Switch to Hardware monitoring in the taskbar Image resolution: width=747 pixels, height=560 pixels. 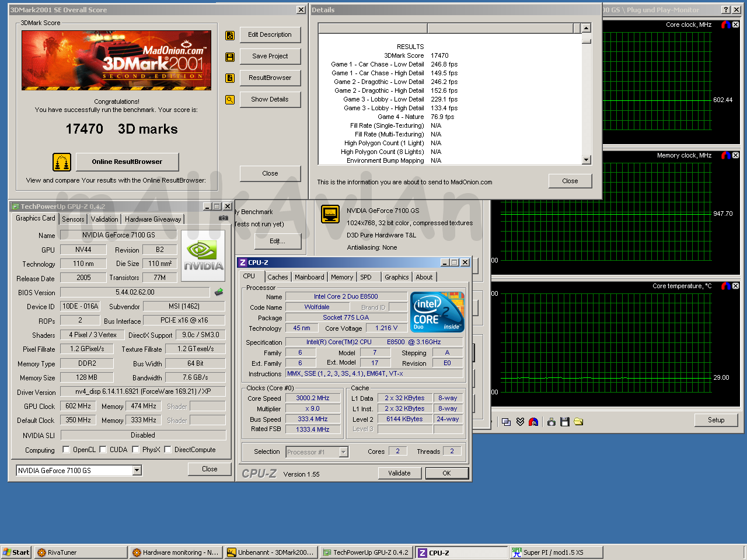(x=176, y=552)
